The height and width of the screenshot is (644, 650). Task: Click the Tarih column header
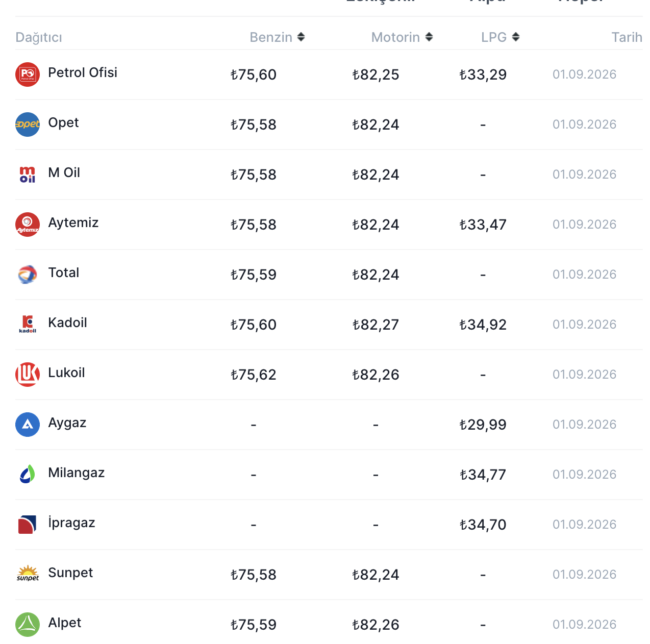[627, 37]
